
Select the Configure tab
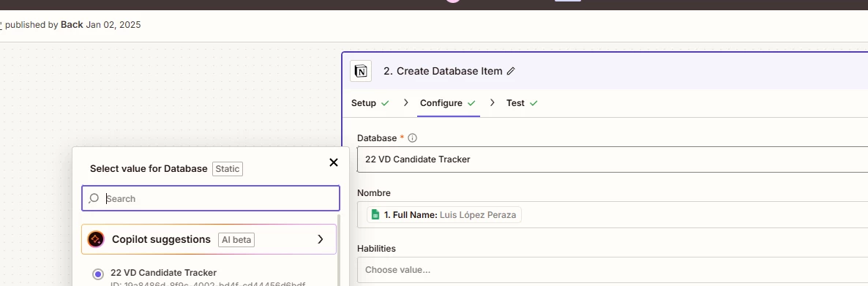pos(448,103)
